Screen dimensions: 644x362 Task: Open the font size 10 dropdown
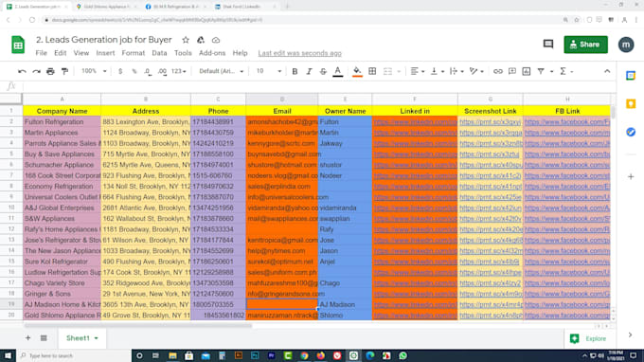269,71
